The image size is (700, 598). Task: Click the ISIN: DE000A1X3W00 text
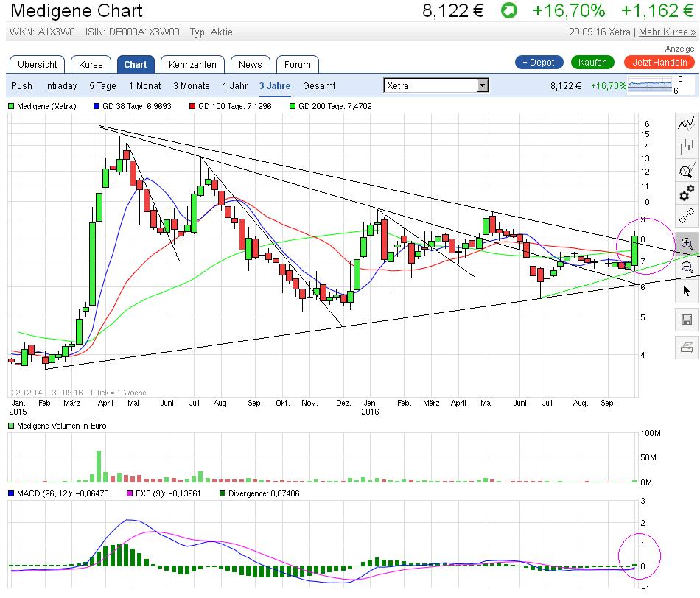click(133, 32)
